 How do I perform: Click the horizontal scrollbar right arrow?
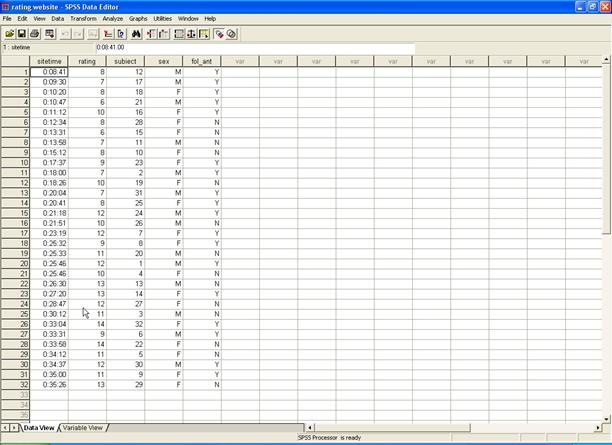[x=592, y=428]
